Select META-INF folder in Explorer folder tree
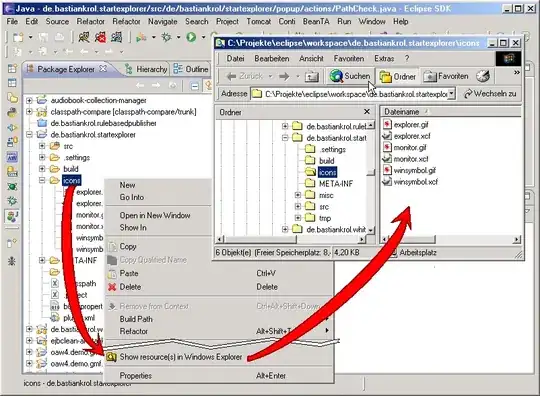Viewport: 540px width, 396px height. coord(336,184)
